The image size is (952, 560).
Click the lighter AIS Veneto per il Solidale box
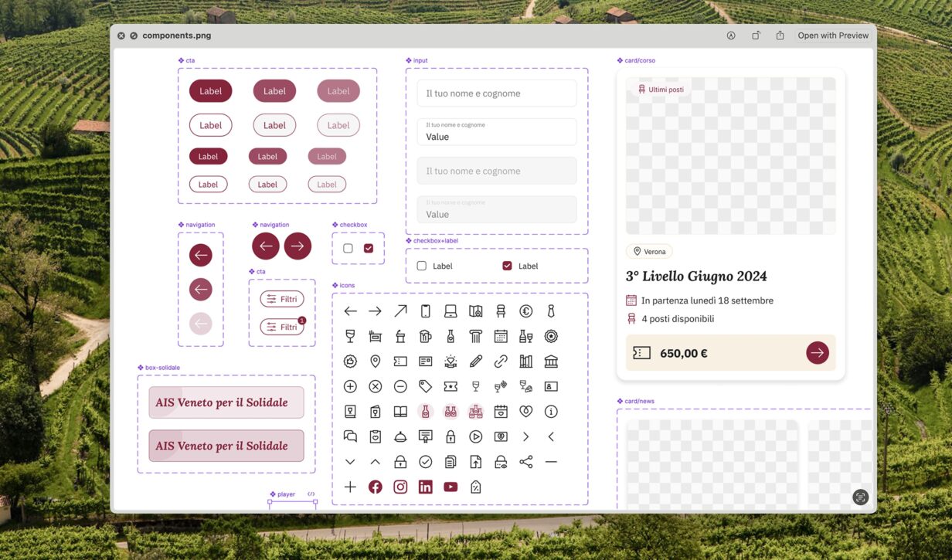[x=226, y=402]
